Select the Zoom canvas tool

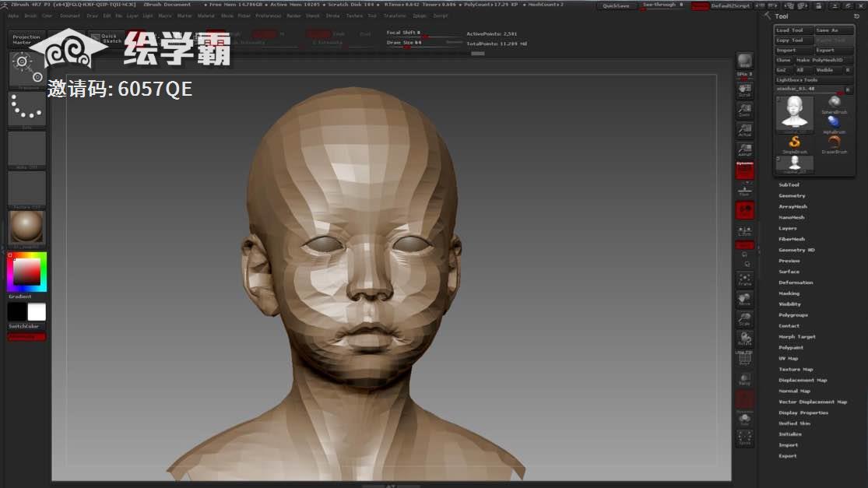(x=744, y=110)
